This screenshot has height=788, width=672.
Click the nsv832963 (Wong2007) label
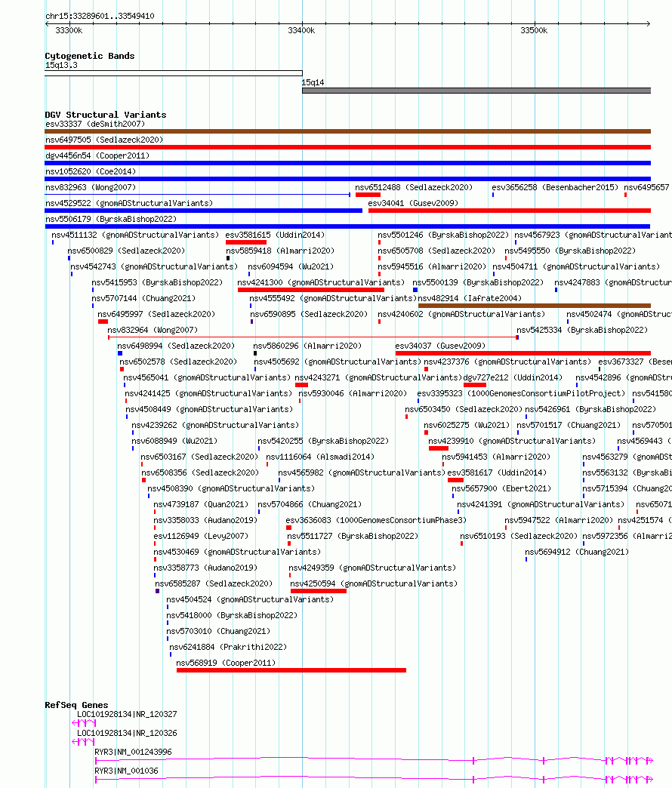click(91, 187)
